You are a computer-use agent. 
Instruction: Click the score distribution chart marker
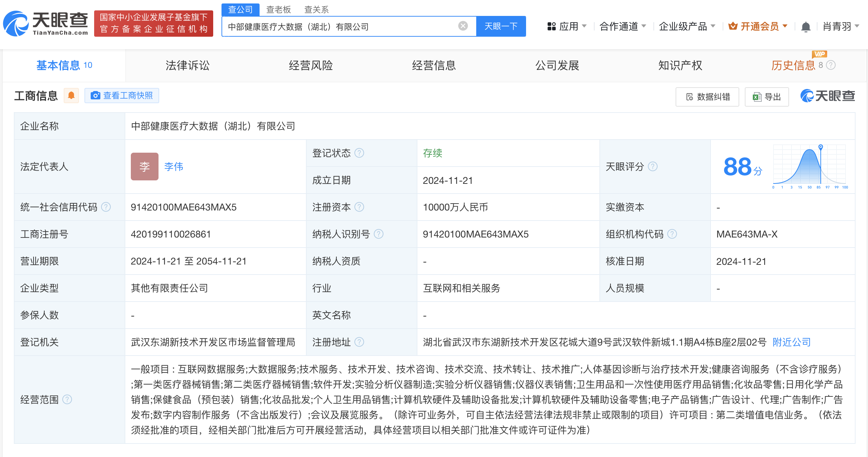point(821,147)
